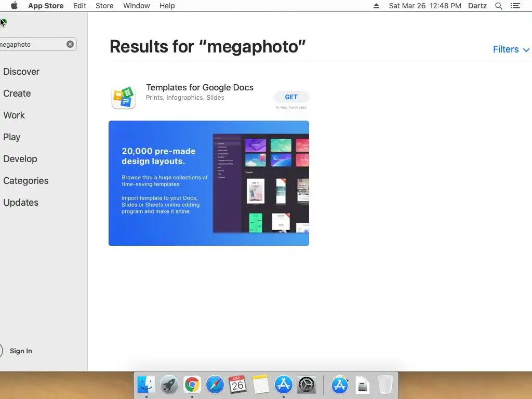
Task: Clear the megaphoto search field
Action: (x=70, y=44)
